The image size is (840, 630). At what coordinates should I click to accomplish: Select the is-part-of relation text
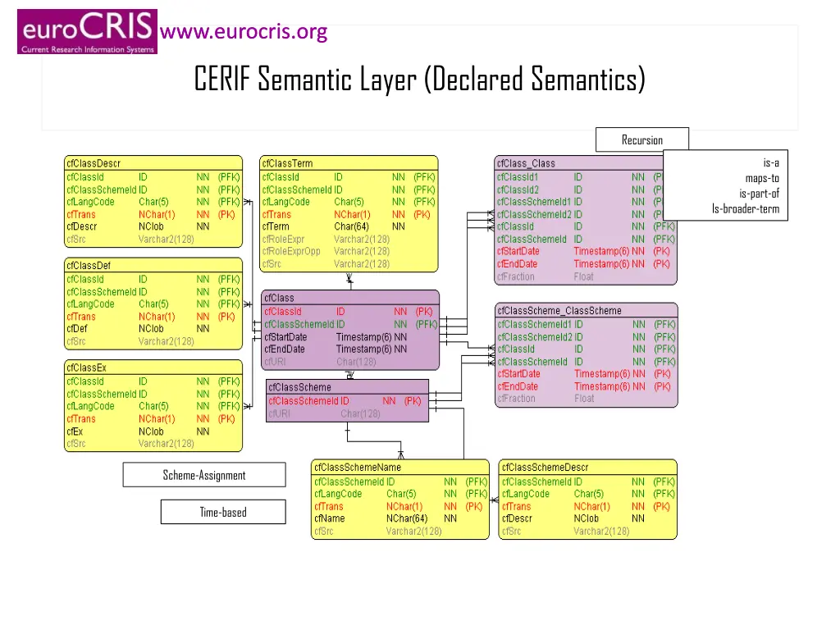click(759, 194)
